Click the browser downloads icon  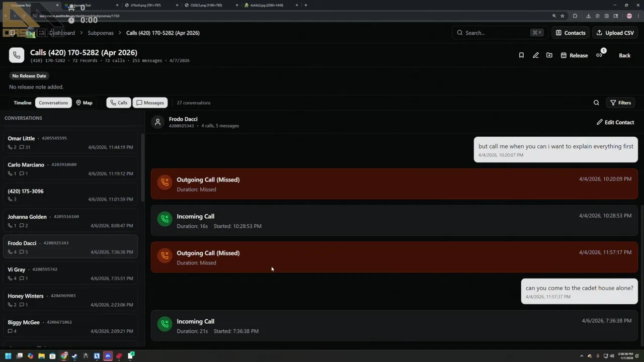point(588,16)
